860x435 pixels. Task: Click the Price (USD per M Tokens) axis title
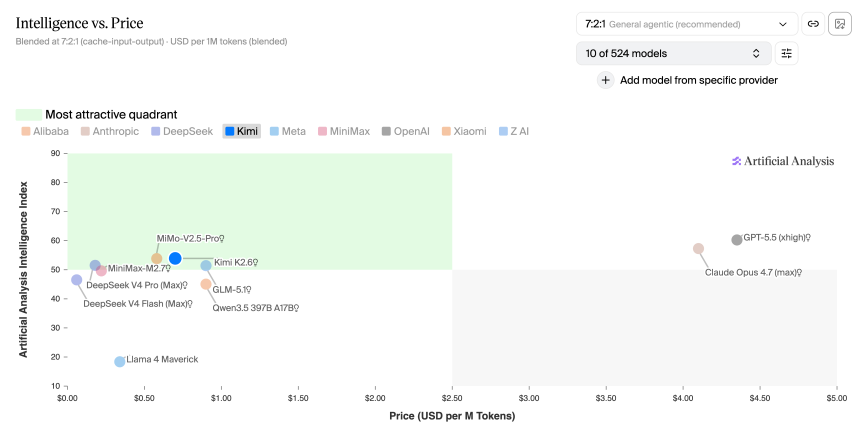click(x=452, y=416)
